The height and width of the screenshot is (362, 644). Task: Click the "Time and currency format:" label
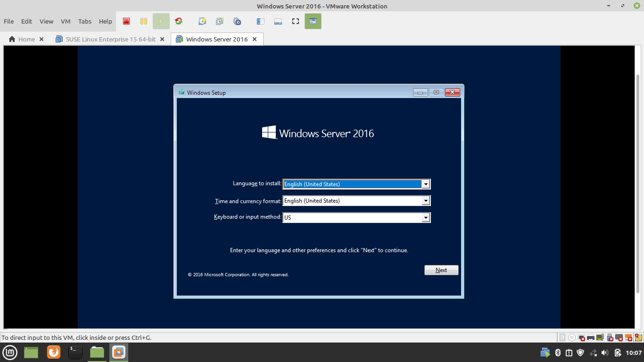click(248, 201)
